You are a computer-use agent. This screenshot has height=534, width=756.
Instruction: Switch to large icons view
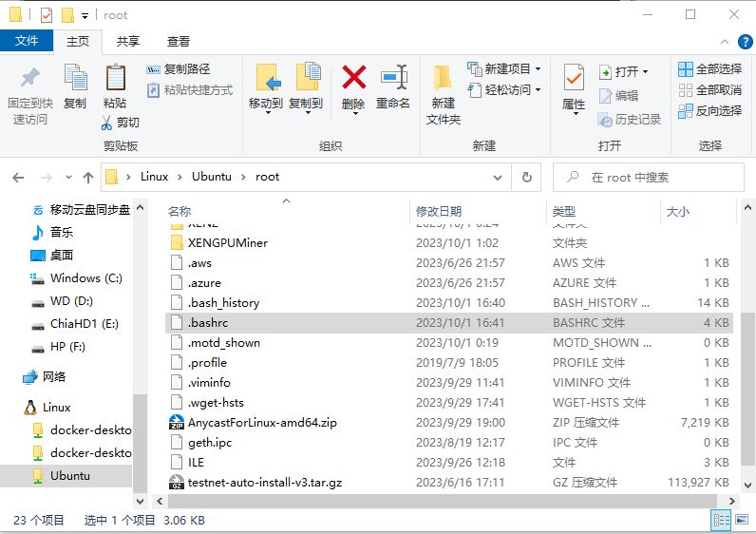click(742, 520)
